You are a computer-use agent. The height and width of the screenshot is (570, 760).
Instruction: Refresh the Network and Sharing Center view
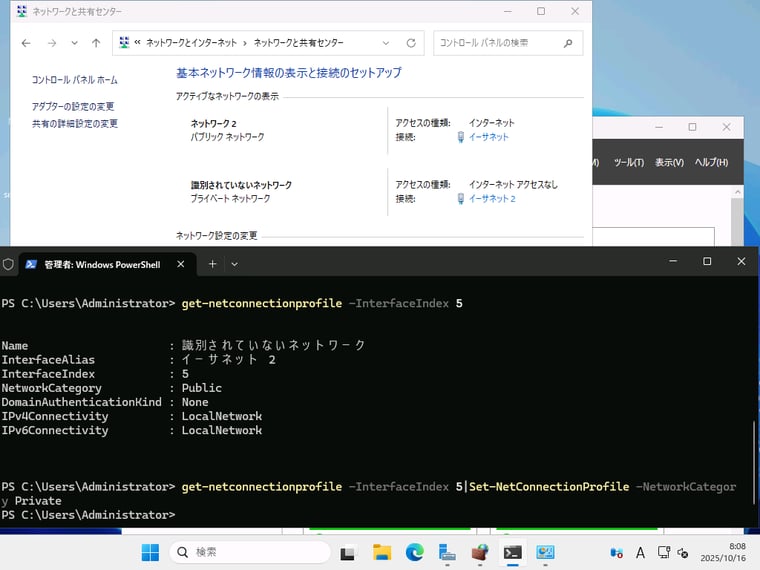tap(411, 43)
